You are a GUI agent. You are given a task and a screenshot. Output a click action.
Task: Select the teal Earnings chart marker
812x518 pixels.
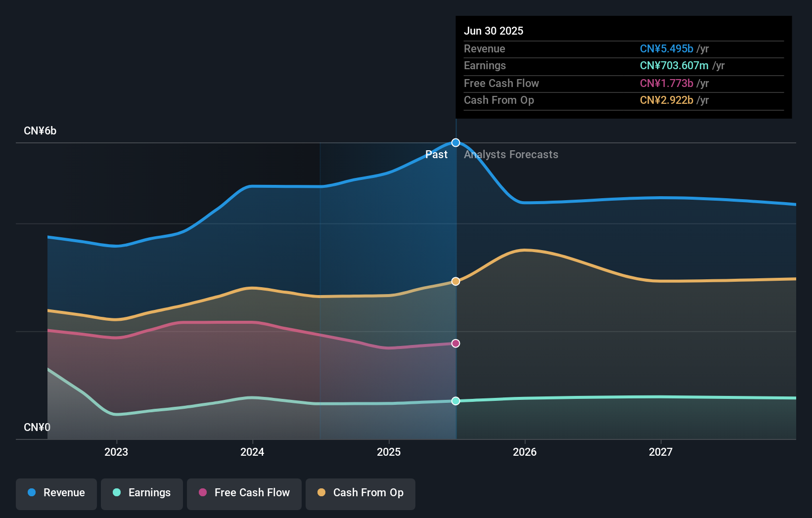coord(455,401)
